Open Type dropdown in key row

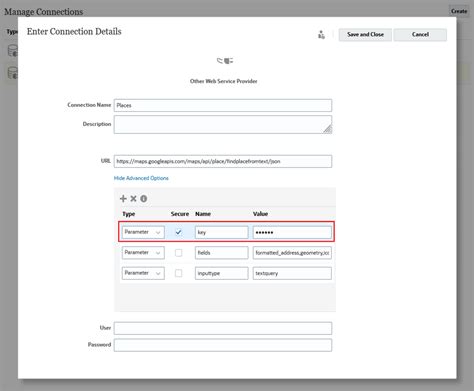[143, 232]
